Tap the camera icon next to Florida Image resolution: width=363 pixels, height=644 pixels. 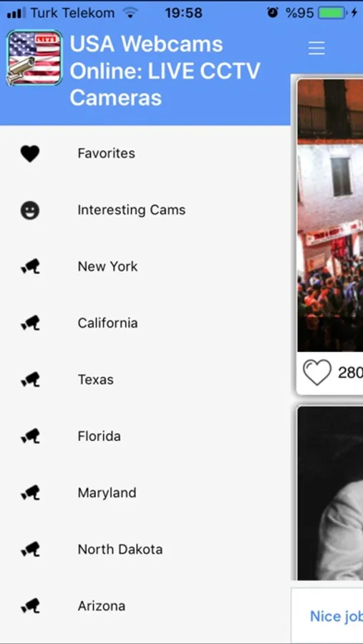(30, 436)
